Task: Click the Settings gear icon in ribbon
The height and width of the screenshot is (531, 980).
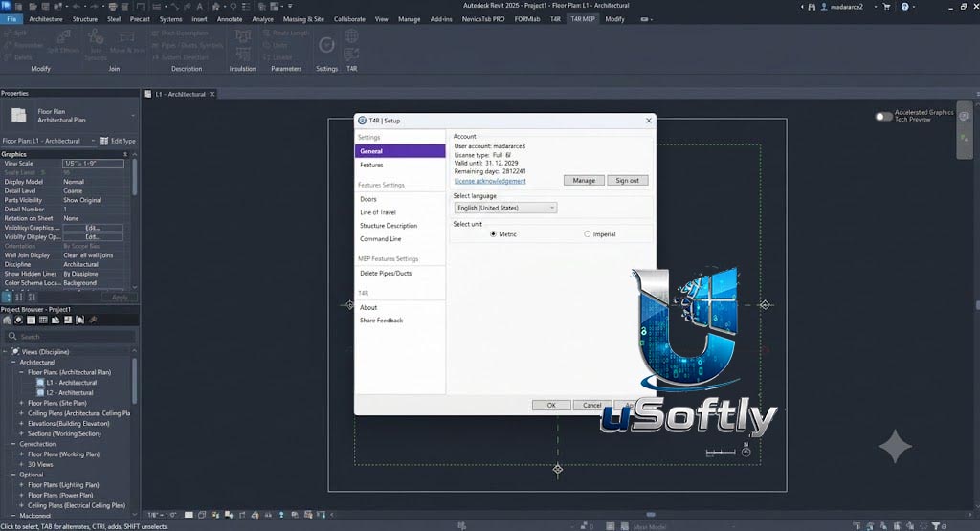Action: tap(326, 45)
